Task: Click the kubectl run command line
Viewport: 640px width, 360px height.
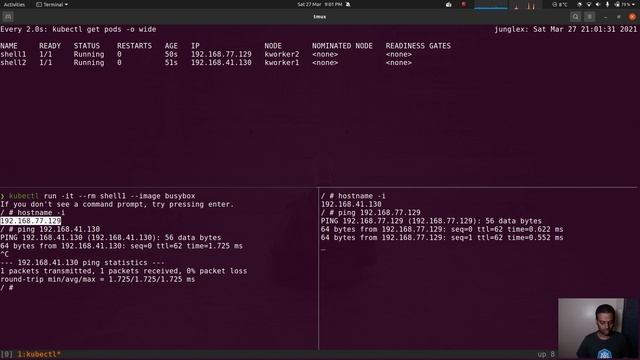Action: (x=98, y=196)
